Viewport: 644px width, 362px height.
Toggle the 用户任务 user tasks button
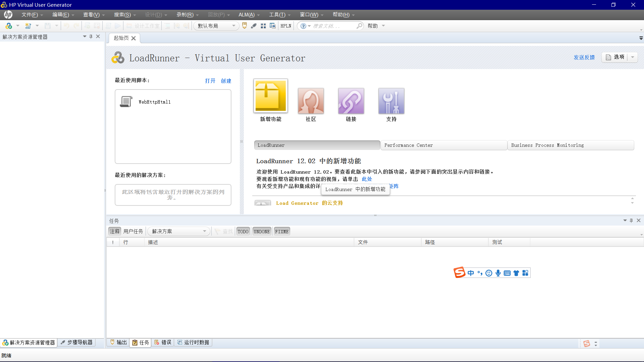point(133,231)
